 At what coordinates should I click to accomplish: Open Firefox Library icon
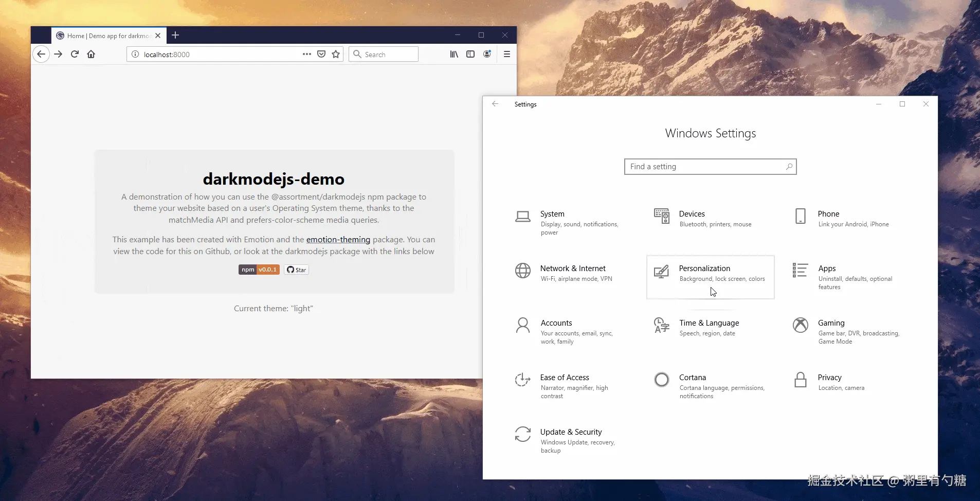454,54
